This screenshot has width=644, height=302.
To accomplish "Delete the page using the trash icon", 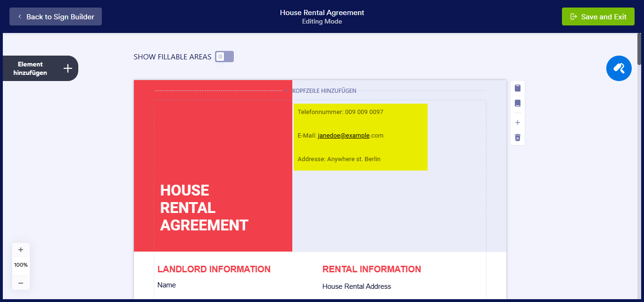I will [518, 138].
